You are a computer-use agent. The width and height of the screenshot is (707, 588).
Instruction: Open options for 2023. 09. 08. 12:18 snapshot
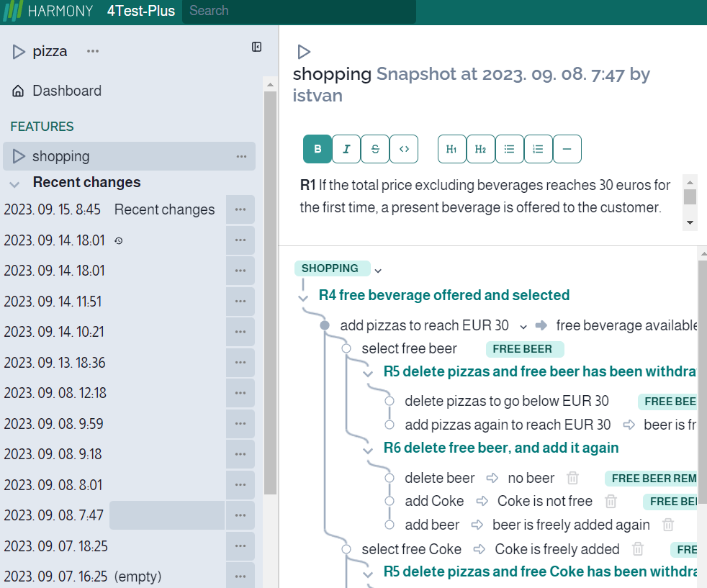pyautogui.click(x=240, y=394)
